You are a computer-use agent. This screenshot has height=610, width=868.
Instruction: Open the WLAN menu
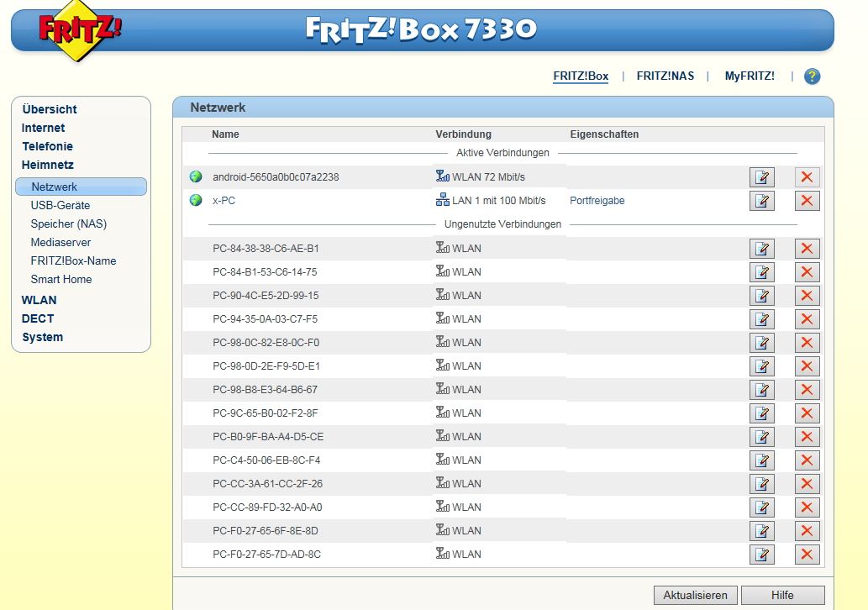(x=39, y=300)
